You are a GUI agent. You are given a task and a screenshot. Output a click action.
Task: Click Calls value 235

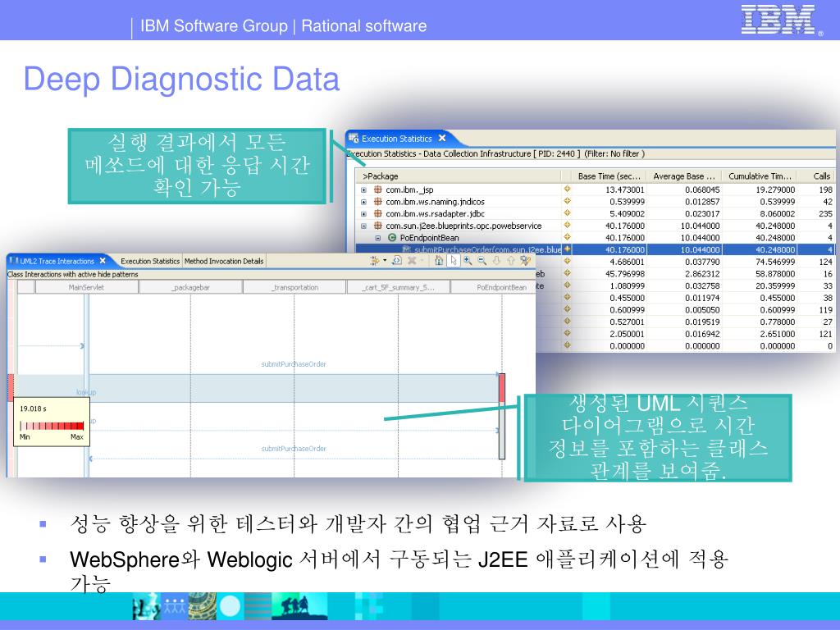825,214
